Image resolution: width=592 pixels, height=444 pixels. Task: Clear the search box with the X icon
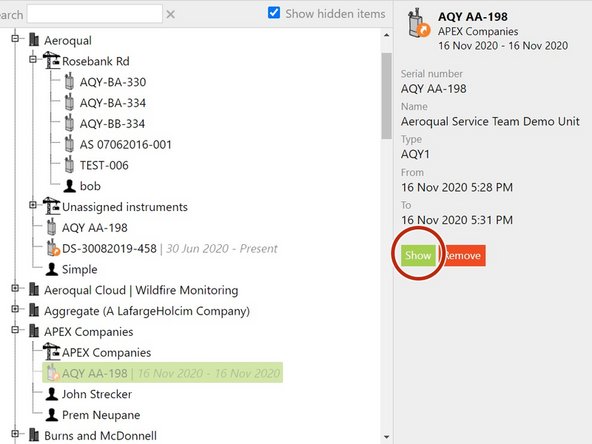[x=171, y=14]
